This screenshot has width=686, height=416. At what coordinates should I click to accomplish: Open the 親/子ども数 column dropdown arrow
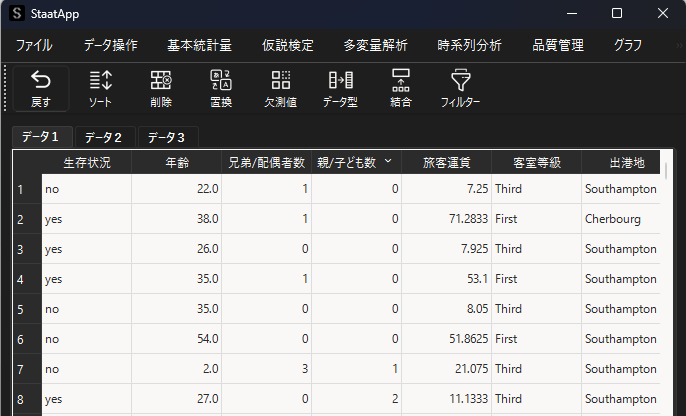point(388,161)
